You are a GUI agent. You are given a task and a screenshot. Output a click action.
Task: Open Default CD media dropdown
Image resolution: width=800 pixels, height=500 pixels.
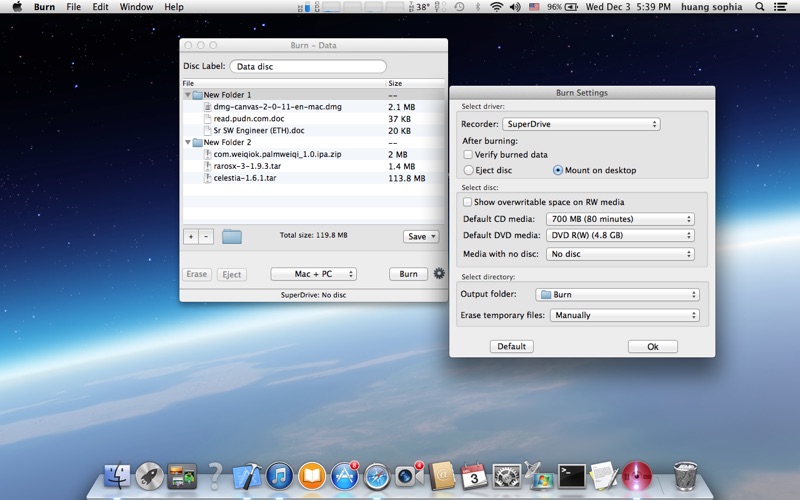[620, 219]
